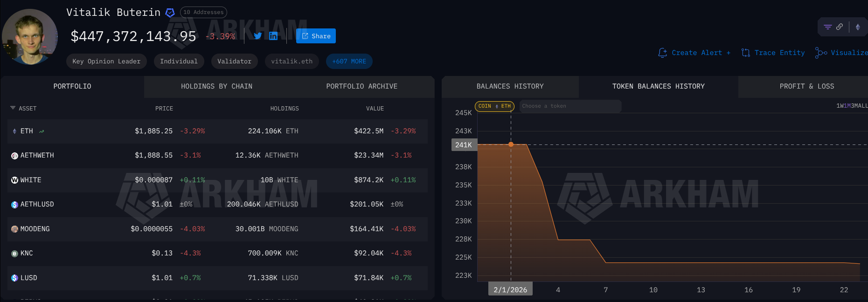Open Vitalik's Twitter profile icon
This screenshot has height=302, width=868.
258,36
